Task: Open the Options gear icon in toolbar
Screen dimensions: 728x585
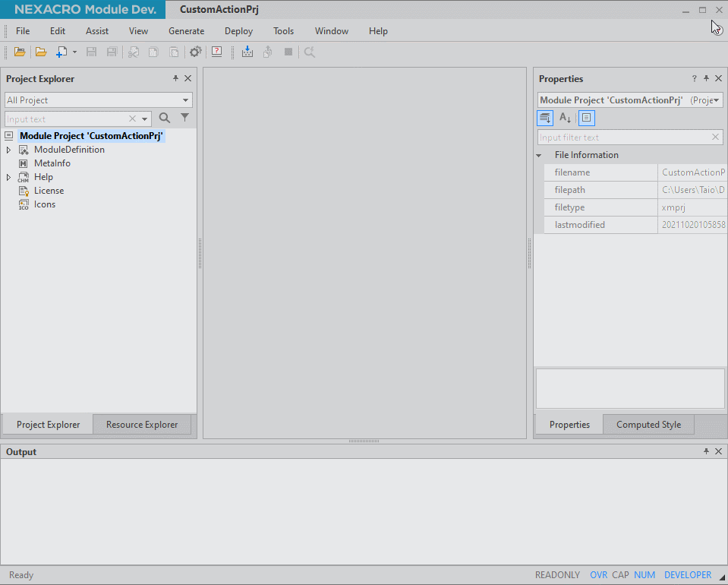Action: pyautogui.click(x=195, y=52)
